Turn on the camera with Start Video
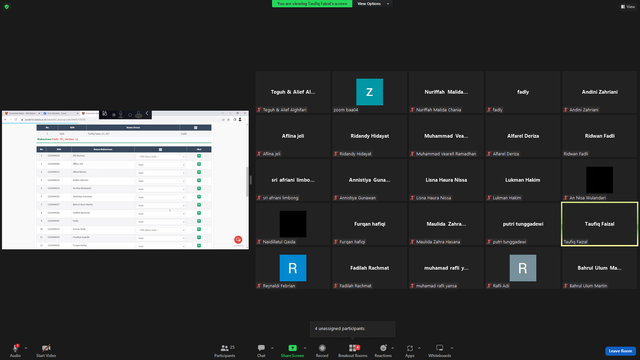 click(x=46, y=350)
